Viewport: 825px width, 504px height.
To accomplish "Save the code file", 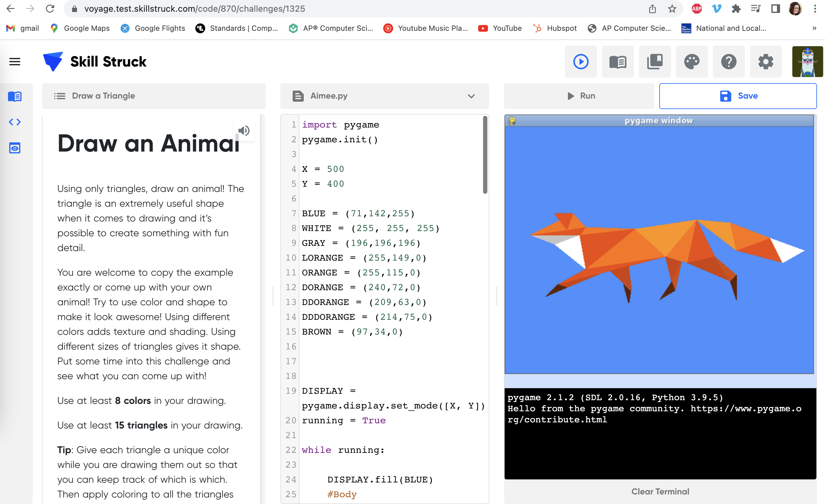I will [x=738, y=96].
